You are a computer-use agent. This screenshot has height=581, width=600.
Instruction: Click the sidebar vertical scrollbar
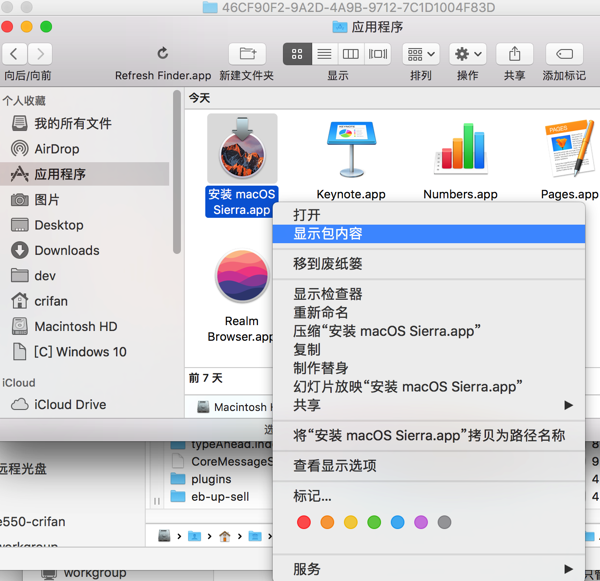(176, 172)
